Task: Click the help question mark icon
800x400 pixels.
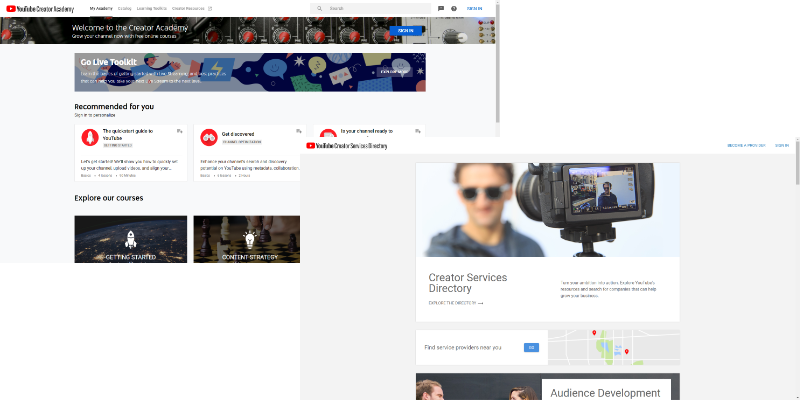Action: [x=454, y=9]
